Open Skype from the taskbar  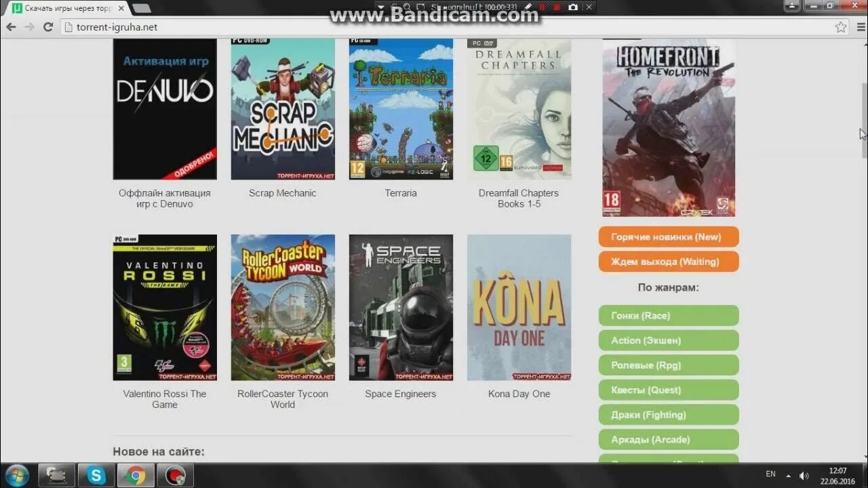96,476
